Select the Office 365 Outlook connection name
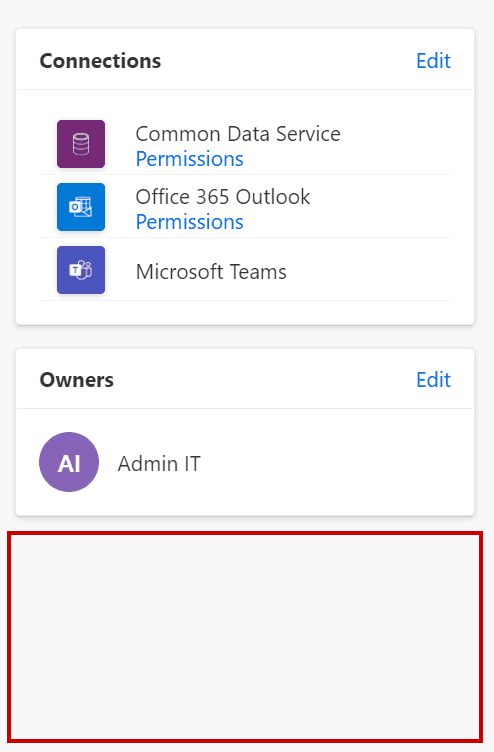 pos(223,197)
